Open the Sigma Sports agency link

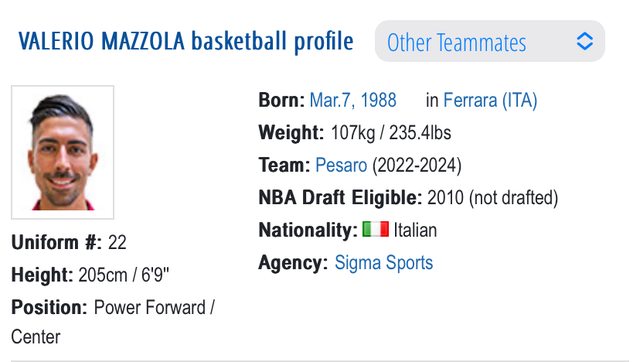tap(384, 263)
